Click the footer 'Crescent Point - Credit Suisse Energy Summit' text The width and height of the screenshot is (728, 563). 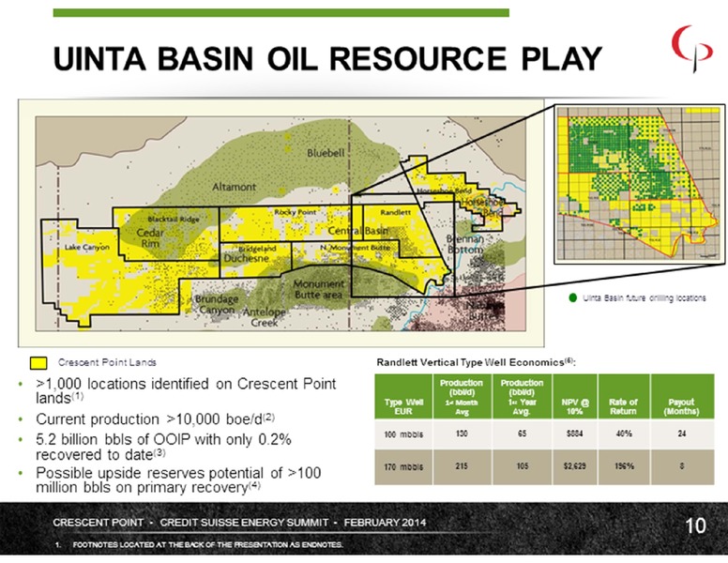tap(239, 523)
